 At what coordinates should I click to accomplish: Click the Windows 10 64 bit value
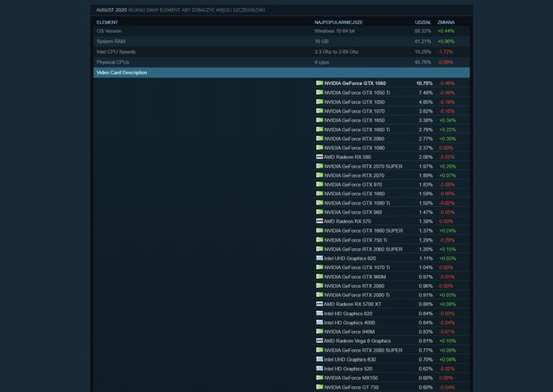click(335, 31)
